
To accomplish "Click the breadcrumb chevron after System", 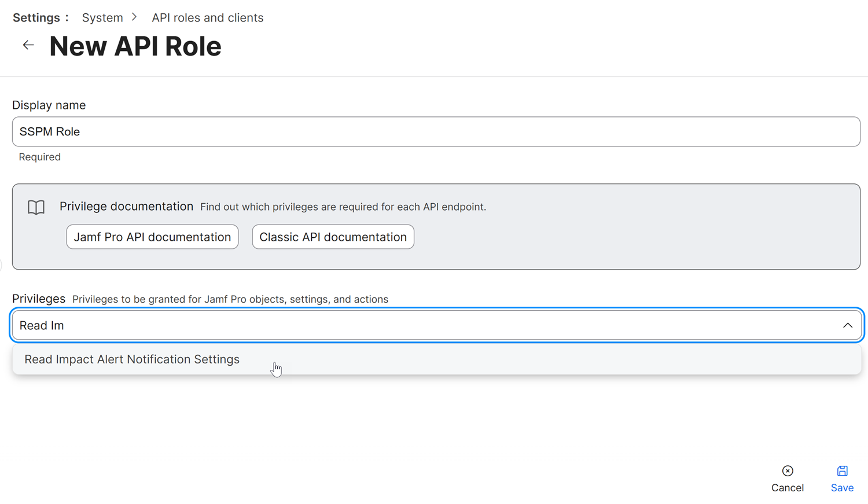I will tap(134, 17).
